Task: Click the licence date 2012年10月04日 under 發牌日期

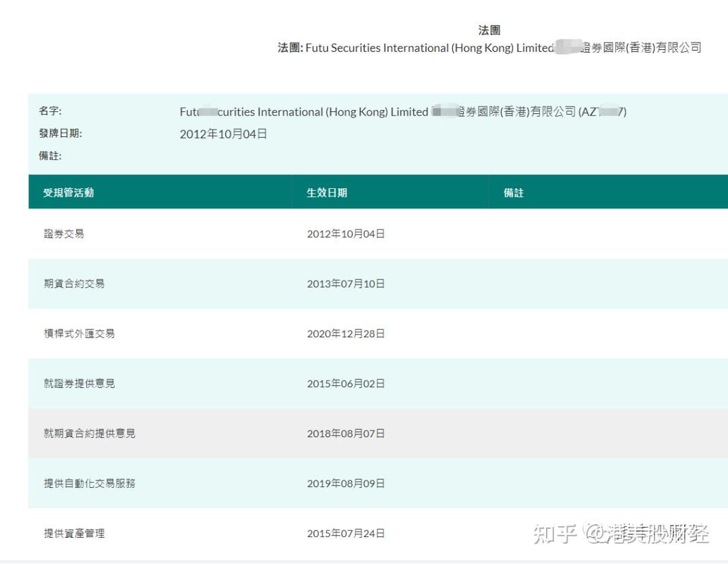Action: click(223, 134)
